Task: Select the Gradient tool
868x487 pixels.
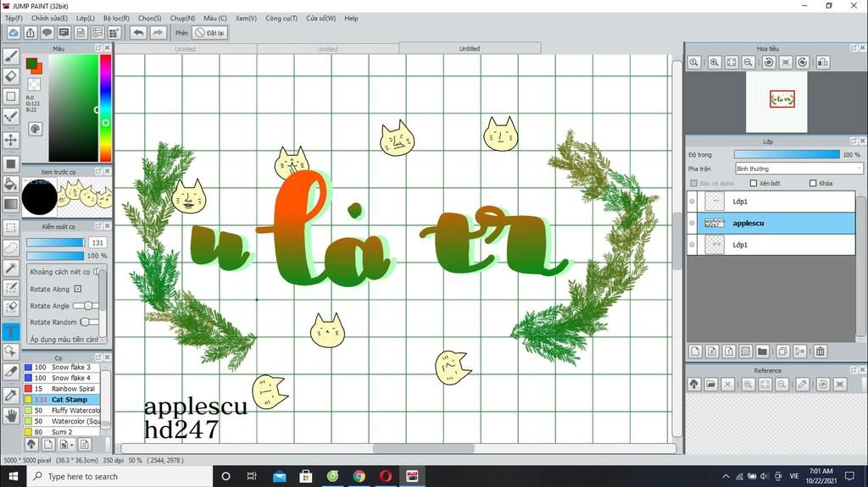Action: click(11, 204)
